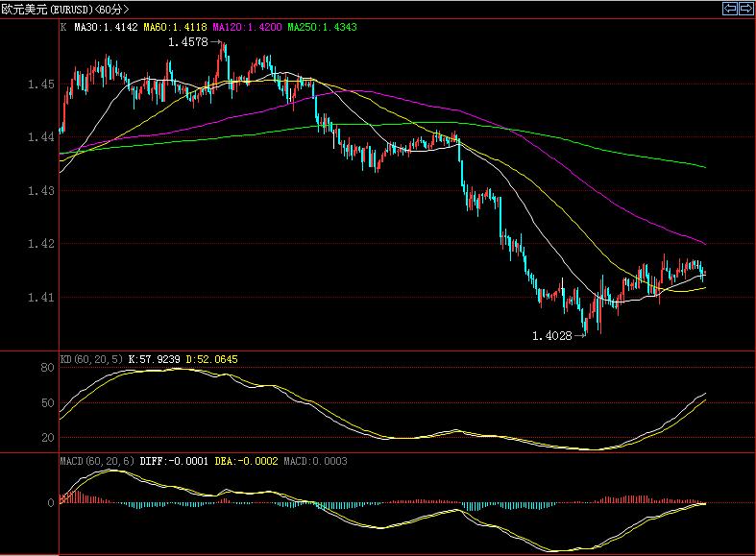The image size is (756, 556).
Task: Select the MA30:1.4142 indicator label
Action: [106, 27]
